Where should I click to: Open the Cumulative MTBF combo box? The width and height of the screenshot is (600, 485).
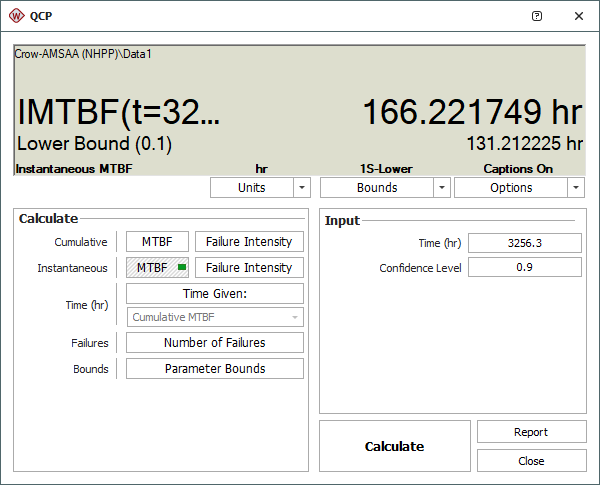(214, 317)
